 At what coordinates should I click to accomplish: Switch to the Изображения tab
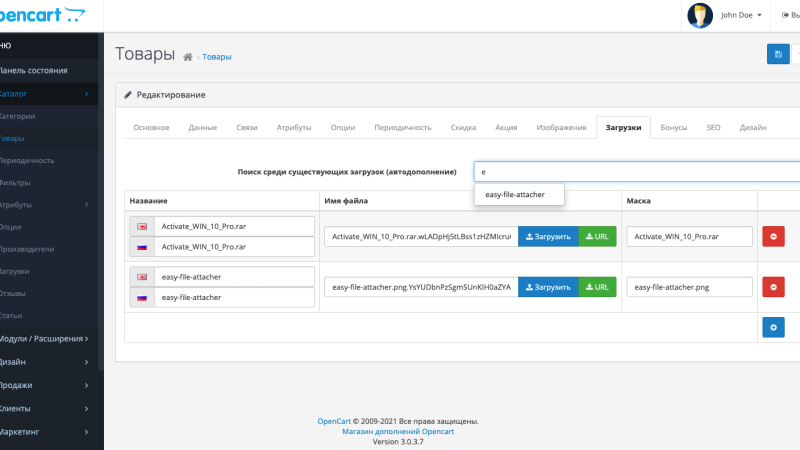point(561,128)
